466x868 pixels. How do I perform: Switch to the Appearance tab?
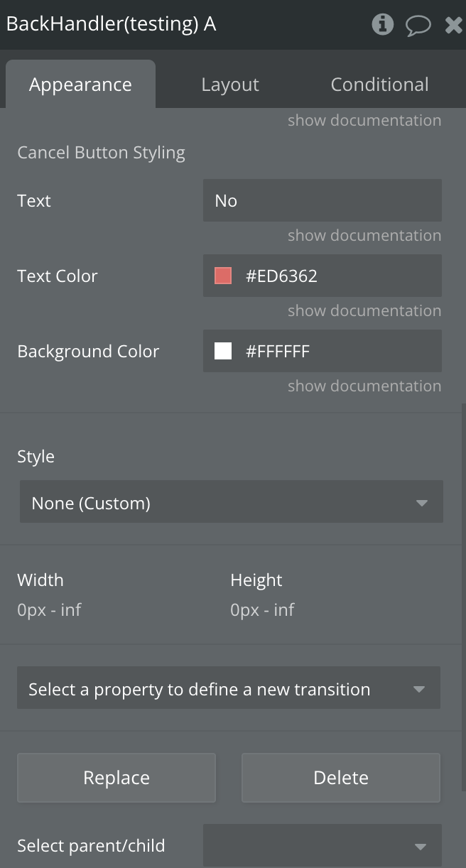point(80,85)
